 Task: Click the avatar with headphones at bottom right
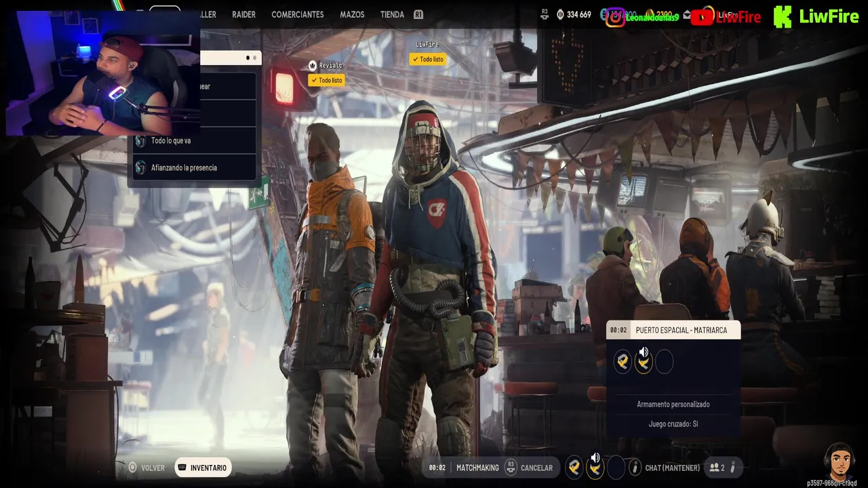click(x=840, y=461)
